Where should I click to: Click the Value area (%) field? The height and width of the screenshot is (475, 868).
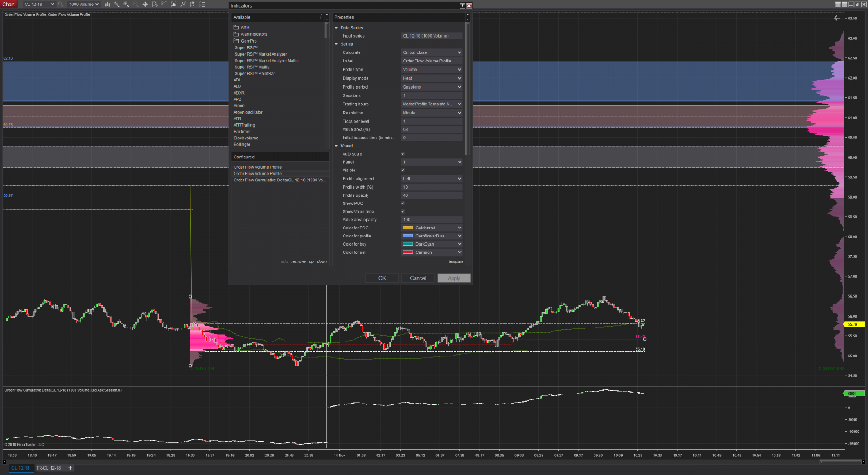coord(432,130)
